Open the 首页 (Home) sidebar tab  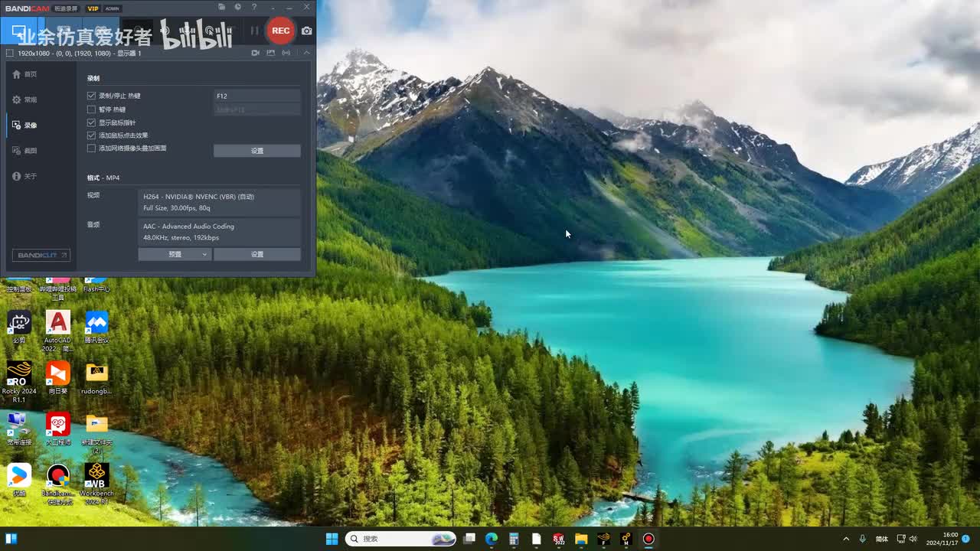tap(24, 74)
